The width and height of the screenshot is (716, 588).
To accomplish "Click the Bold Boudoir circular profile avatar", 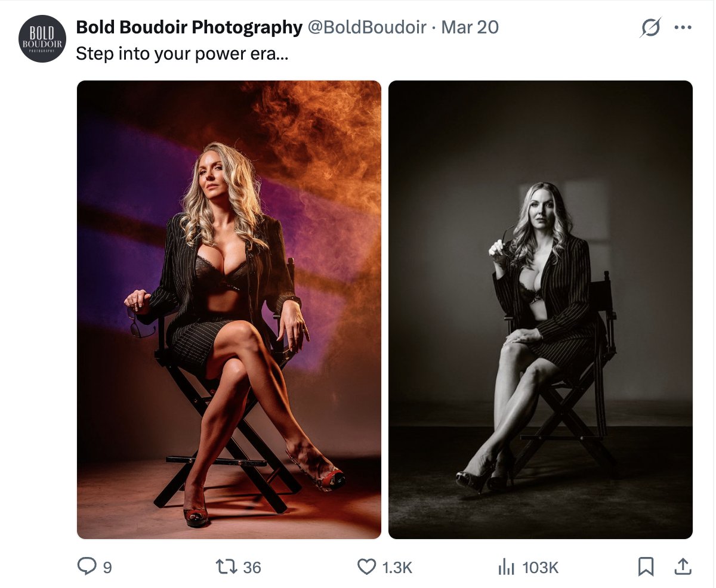I will coord(42,39).
